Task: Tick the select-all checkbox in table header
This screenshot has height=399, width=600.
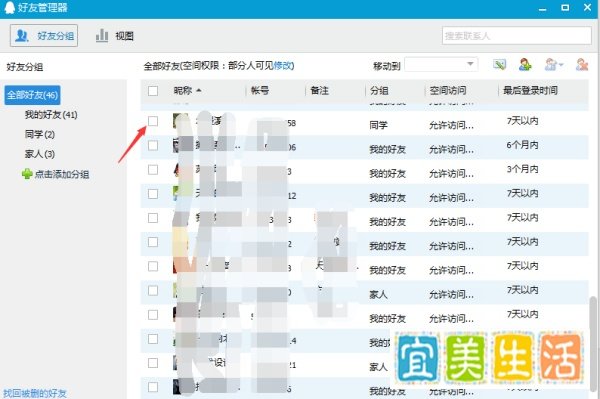Action: pyautogui.click(x=153, y=91)
